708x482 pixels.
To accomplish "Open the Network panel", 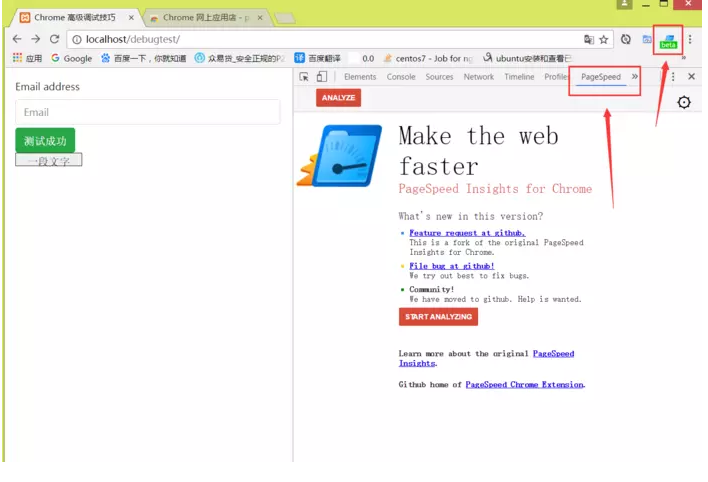I will click(x=479, y=77).
